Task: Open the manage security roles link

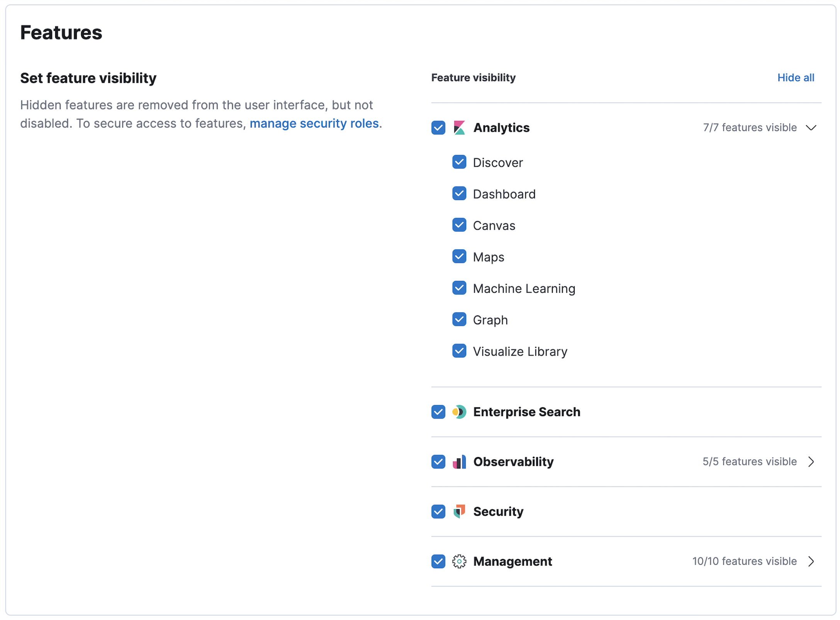Action: 315,123
